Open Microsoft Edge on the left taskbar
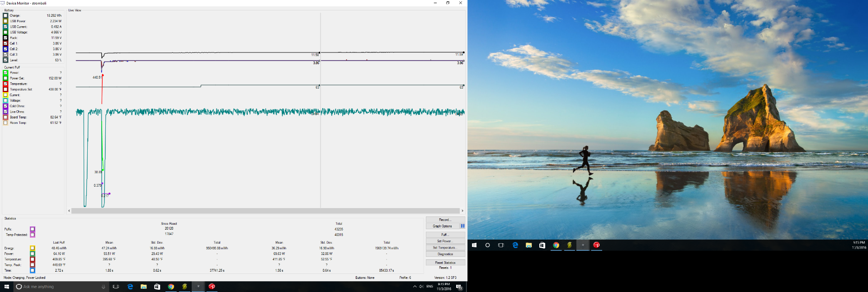868x292 pixels. point(130,287)
